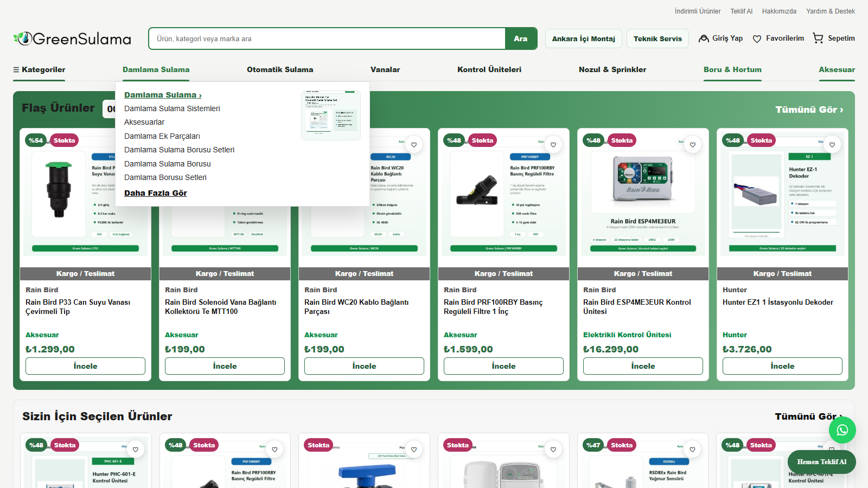Screen dimensions: 868x488
Task: Click the ₺16.299,00 price
Action: [x=611, y=349]
